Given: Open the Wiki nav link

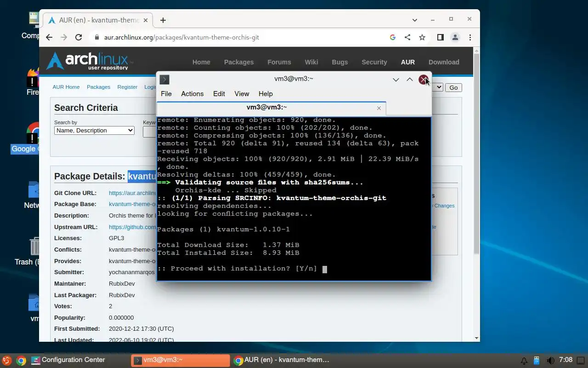Looking at the screenshot, I should [311, 62].
